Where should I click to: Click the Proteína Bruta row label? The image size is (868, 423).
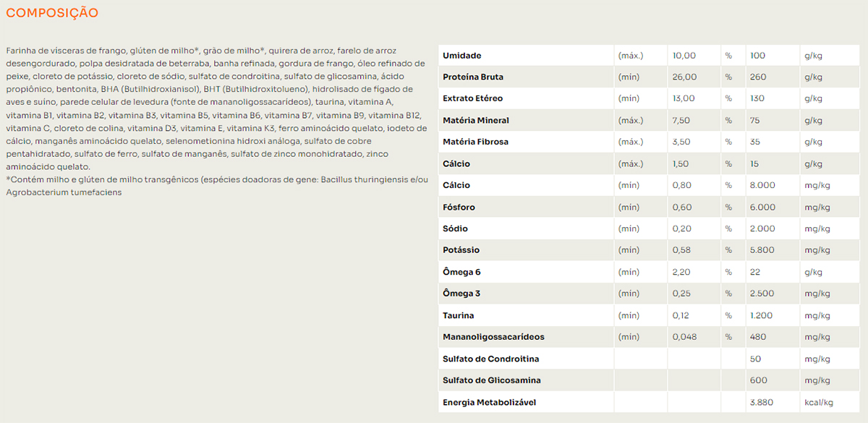click(x=472, y=77)
